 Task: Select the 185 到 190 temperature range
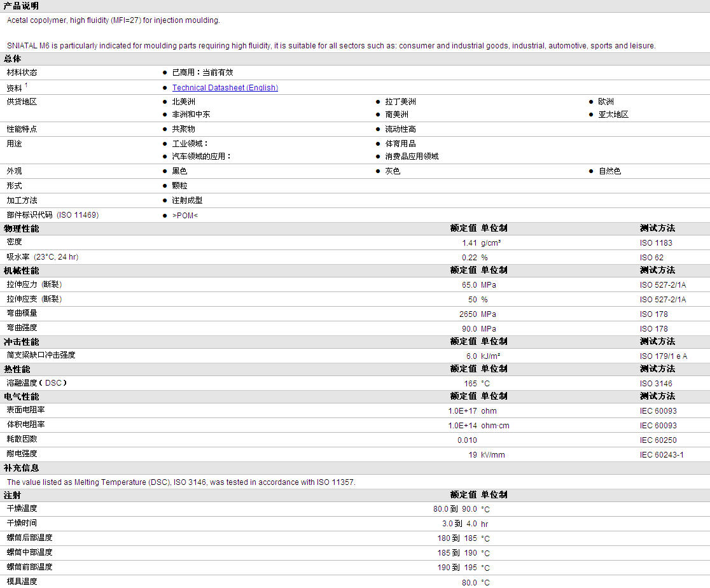tap(457, 553)
